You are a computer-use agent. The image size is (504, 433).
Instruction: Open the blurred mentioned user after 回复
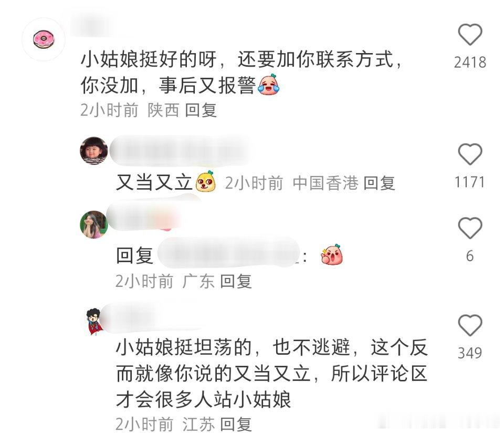pos(229,253)
